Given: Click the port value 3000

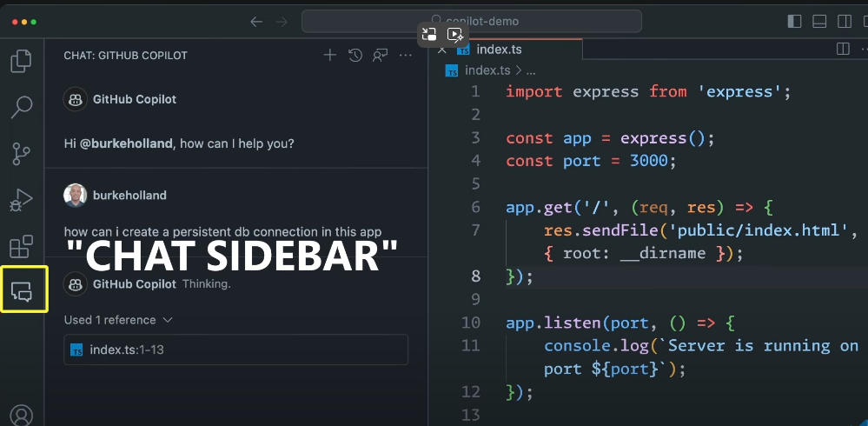Looking at the screenshot, I should 648,161.
